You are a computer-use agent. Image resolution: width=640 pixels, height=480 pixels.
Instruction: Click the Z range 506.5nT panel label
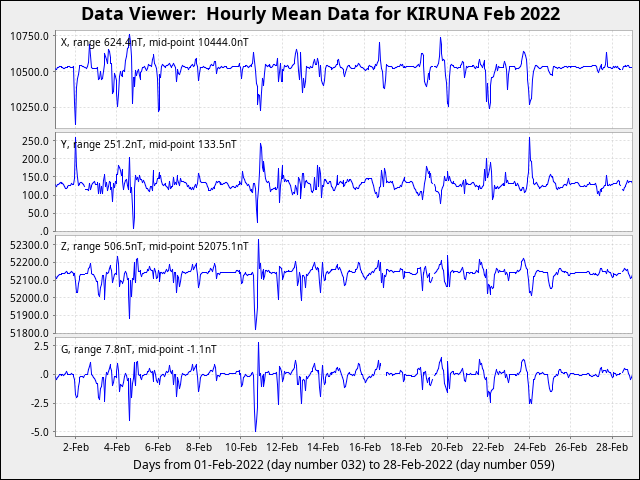tap(154, 247)
